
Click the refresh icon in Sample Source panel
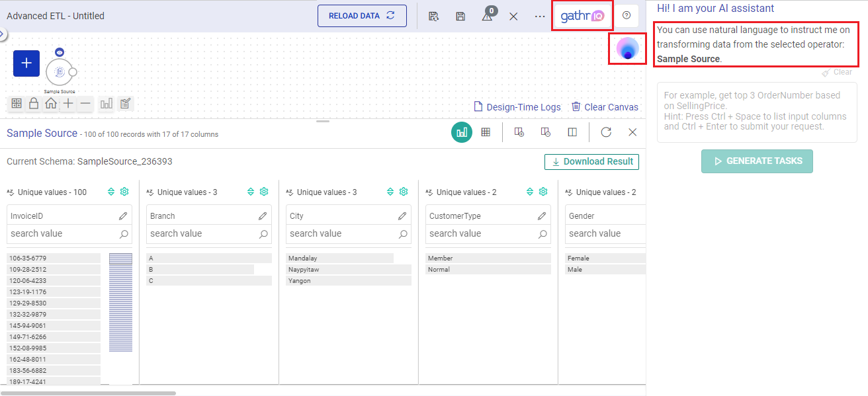pos(606,132)
